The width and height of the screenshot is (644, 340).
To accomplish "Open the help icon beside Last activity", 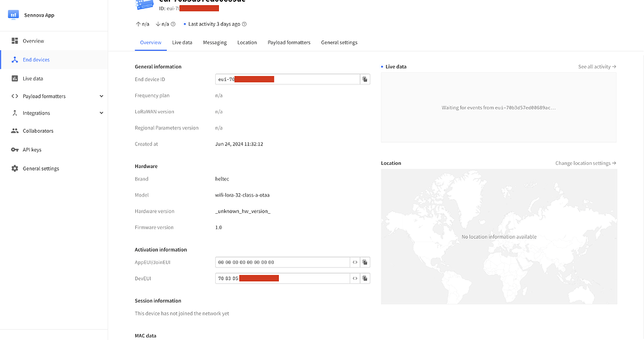I will click(x=244, y=24).
